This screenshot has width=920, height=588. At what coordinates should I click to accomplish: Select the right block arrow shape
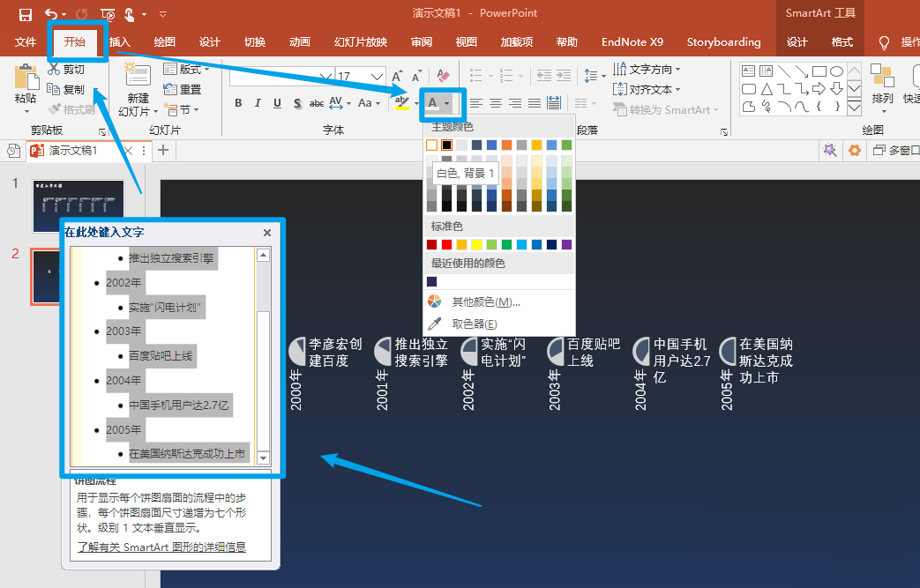pyautogui.click(x=819, y=89)
